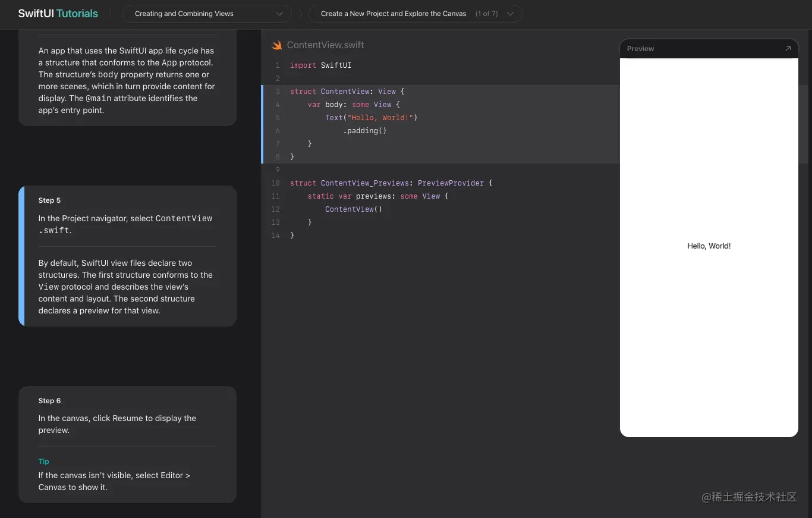
Task: Click the static var previews line
Action: coord(378,196)
